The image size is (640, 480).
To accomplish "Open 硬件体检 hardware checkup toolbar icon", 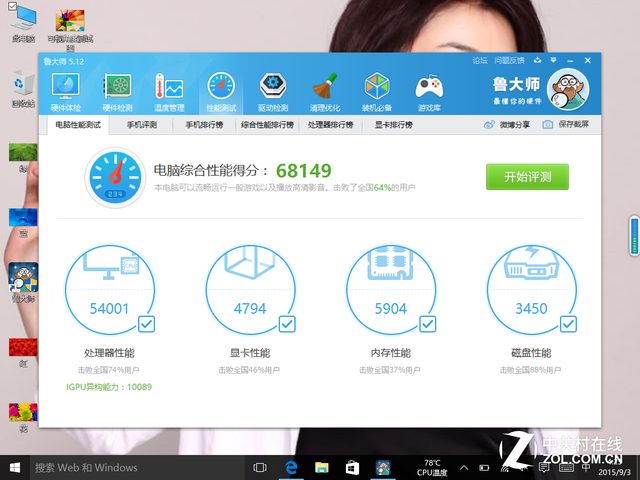I will tap(65, 92).
